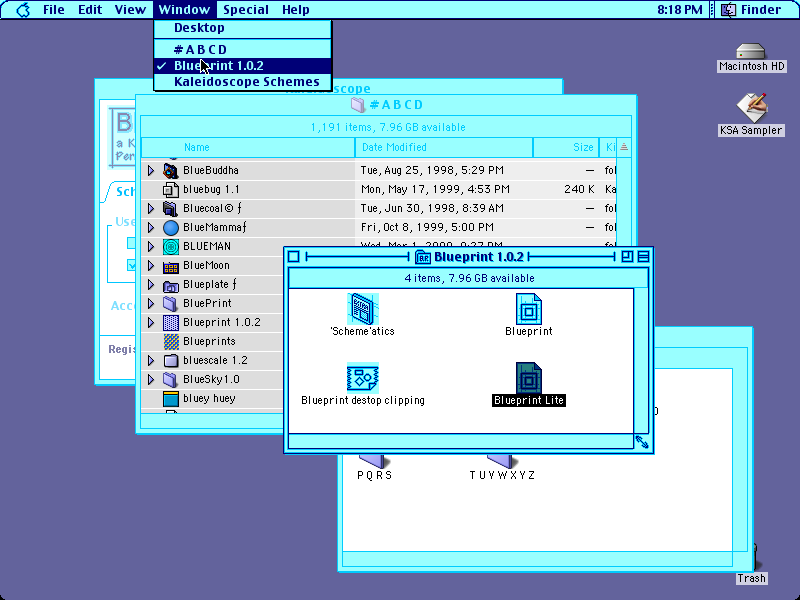Select the 'P Q R S' folder label
The width and height of the screenshot is (800, 600).
coord(374,476)
